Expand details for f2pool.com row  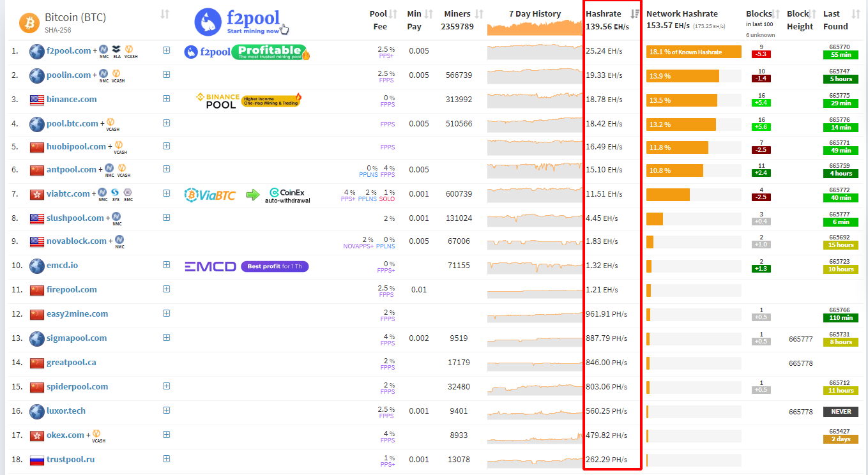[167, 50]
